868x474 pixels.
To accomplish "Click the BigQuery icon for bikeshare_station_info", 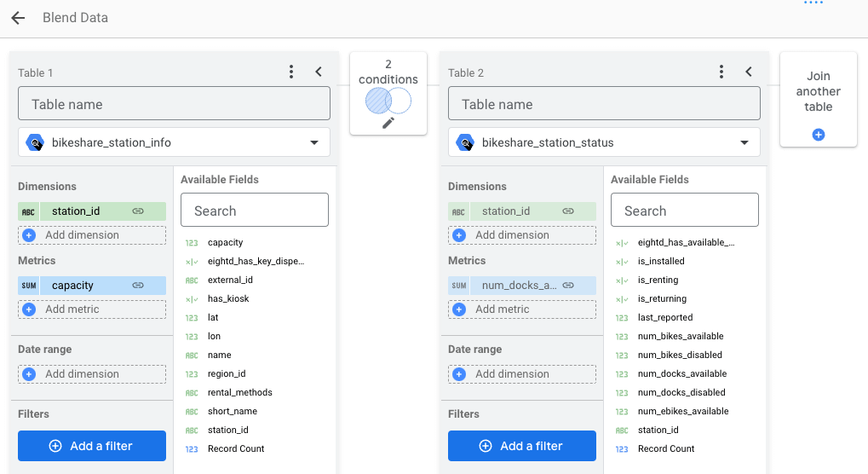I will [35, 143].
